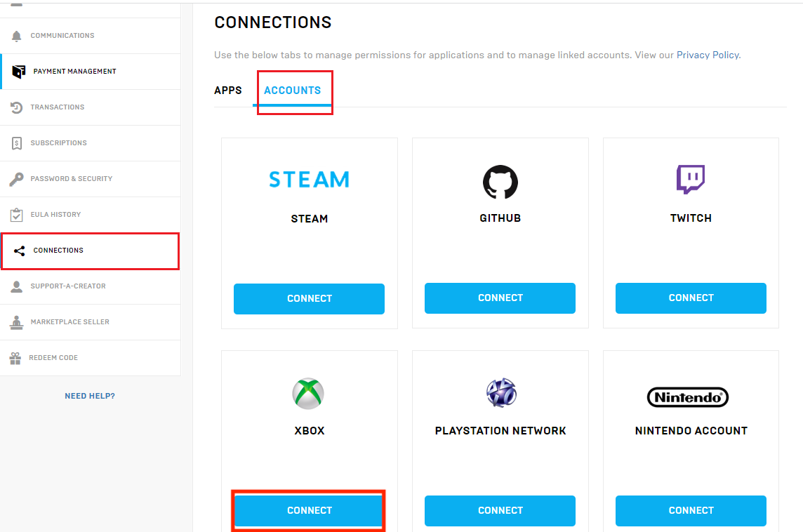Select Connections in the sidebar

[x=90, y=251]
